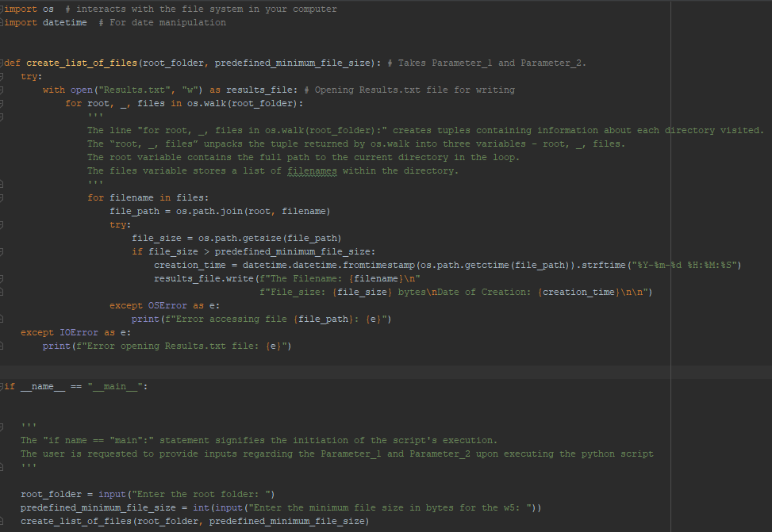The width and height of the screenshot is (772, 532).
Task: Click docstring line starting 'The line "for root'
Action: click(425, 130)
